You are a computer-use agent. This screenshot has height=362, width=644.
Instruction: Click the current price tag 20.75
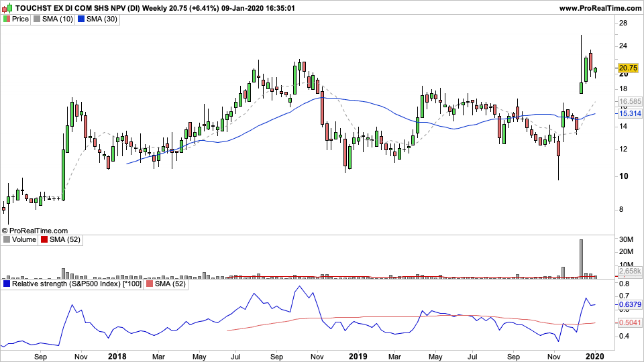click(x=628, y=68)
